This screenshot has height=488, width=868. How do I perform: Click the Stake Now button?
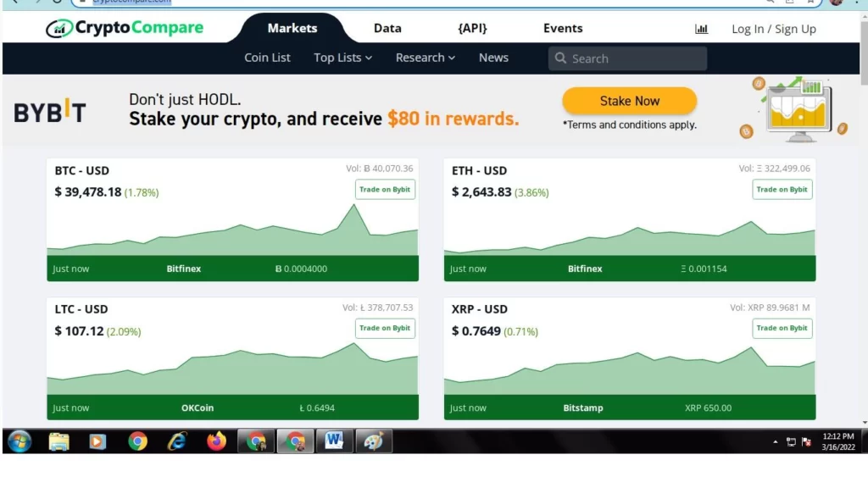click(630, 101)
